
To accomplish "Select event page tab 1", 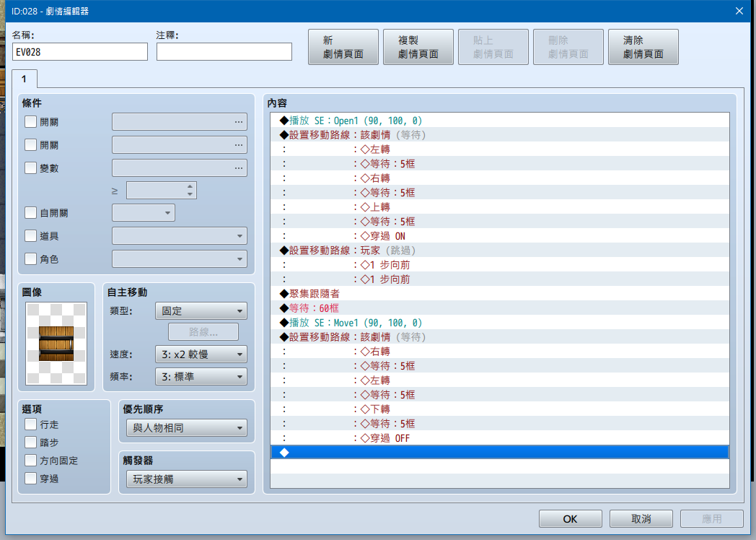I will (24, 79).
